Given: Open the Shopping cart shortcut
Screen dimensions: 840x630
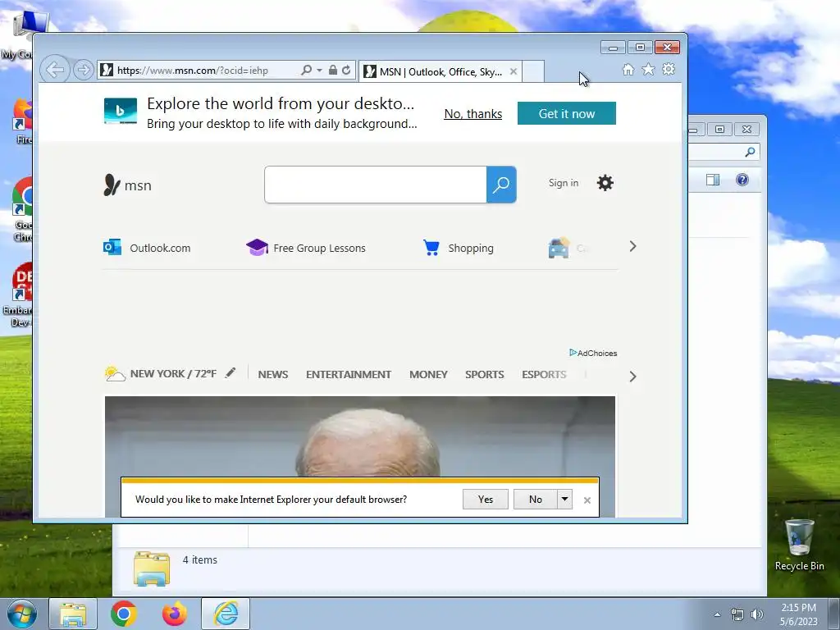Looking at the screenshot, I should (459, 248).
